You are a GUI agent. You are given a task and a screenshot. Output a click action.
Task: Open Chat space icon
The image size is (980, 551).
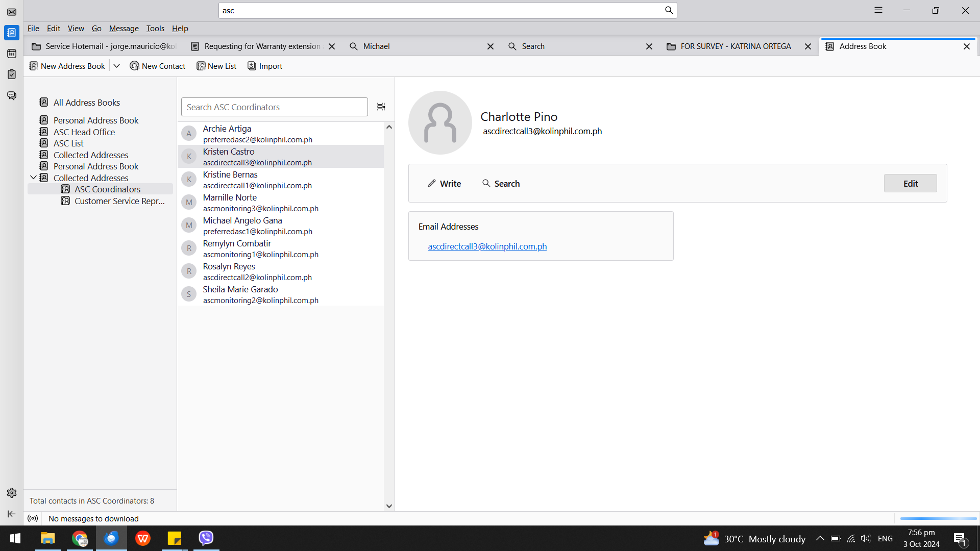[x=12, y=95]
